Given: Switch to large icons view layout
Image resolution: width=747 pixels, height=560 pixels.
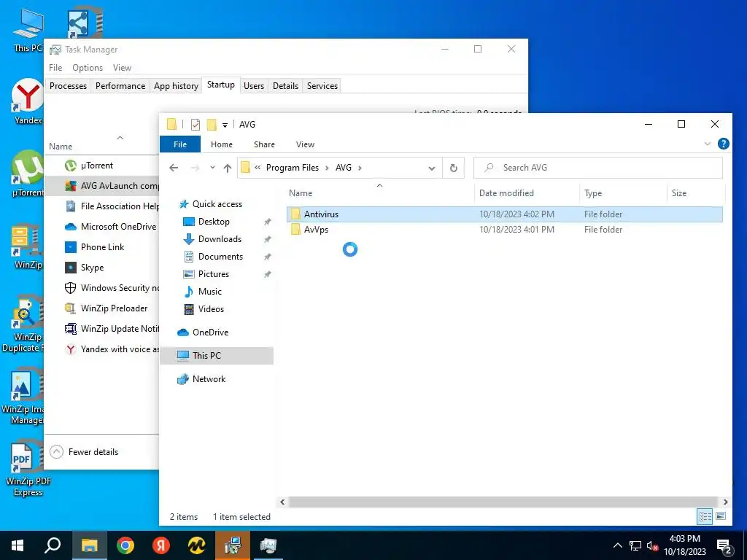Looking at the screenshot, I should pos(721,516).
